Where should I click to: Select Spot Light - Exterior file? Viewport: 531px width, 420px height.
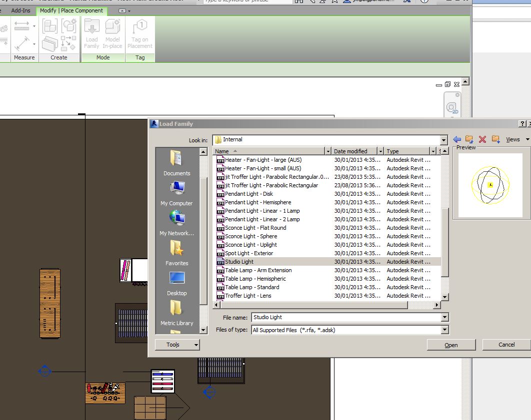tap(249, 253)
